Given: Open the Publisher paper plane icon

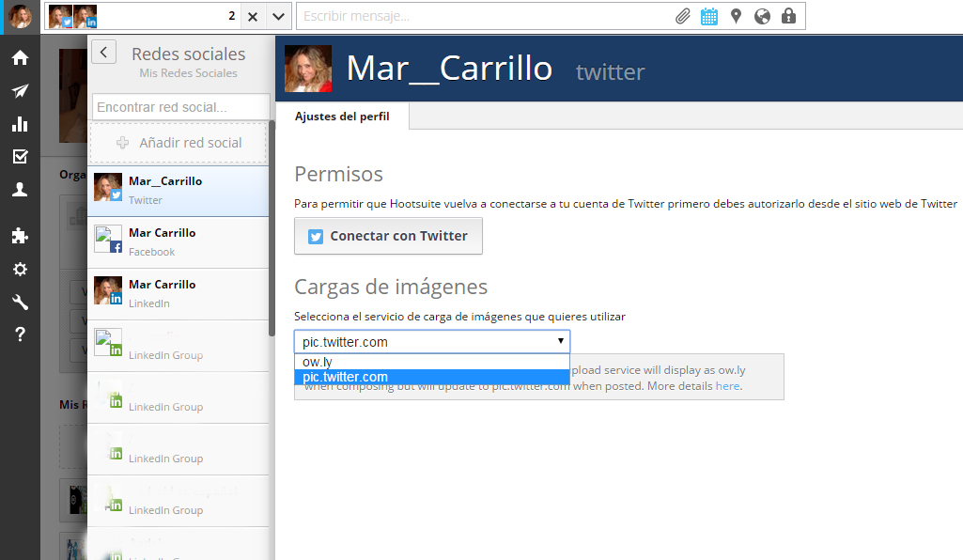Looking at the screenshot, I should point(20,91).
